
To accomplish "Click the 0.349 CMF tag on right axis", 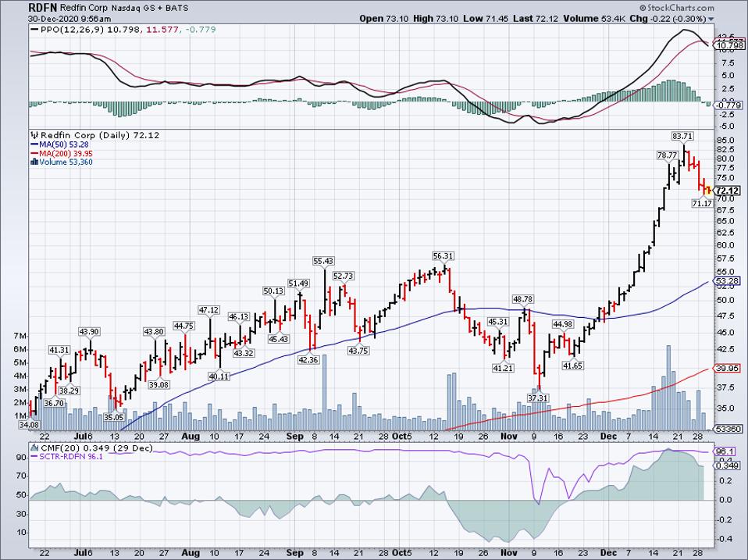I will point(728,465).
